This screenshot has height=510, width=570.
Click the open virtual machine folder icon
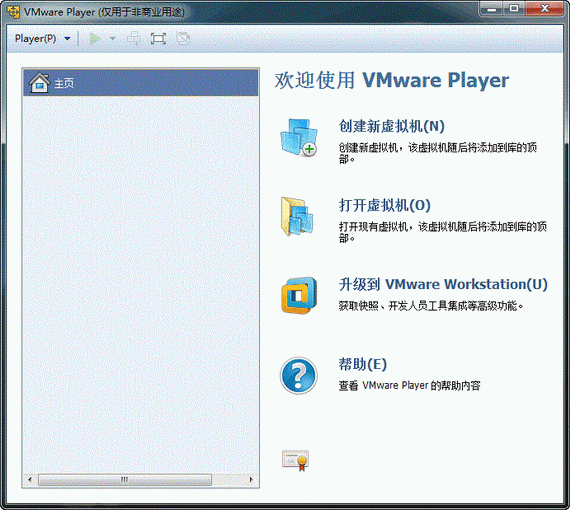pos(297,217)
